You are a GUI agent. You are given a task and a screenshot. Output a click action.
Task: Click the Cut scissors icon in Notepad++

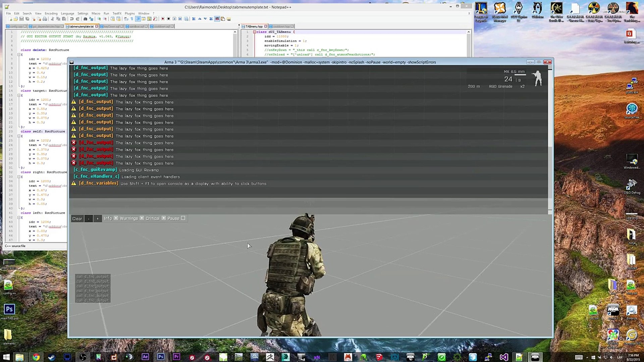coord(52,19)
